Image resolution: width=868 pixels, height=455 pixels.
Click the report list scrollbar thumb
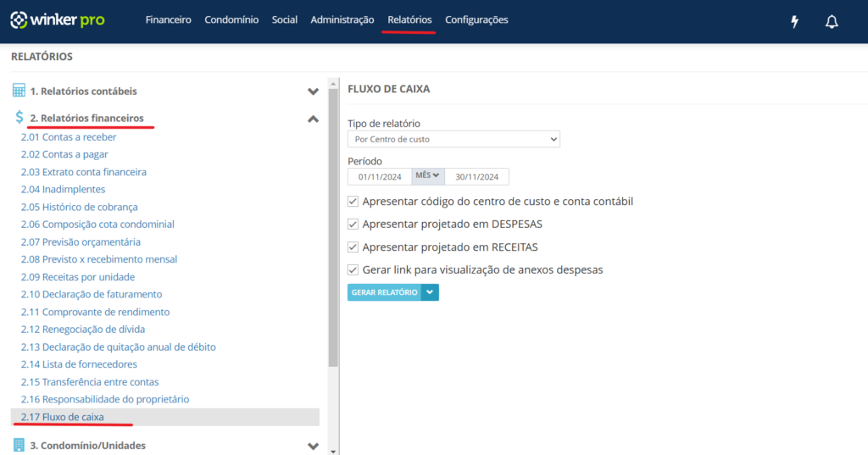(332, 228)
